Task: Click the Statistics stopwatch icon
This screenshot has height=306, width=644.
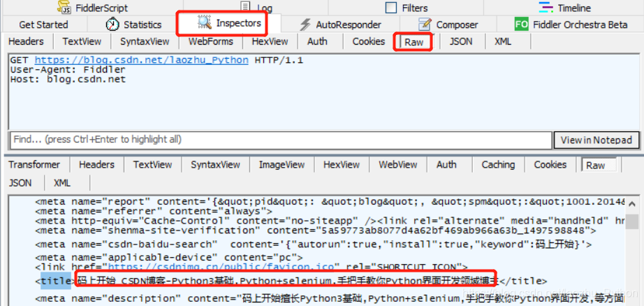Action: (x=112, y=24)
